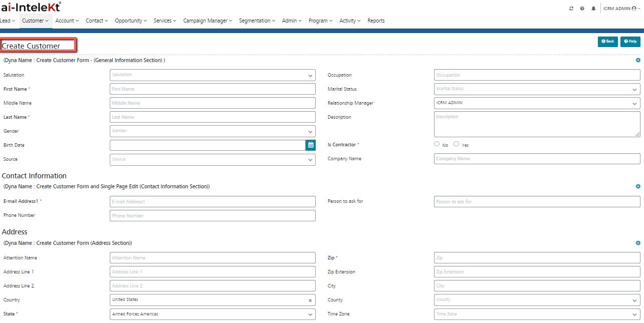Focus the Company Name field
Viewport: 644px width, 323px height.
[537, 159]
